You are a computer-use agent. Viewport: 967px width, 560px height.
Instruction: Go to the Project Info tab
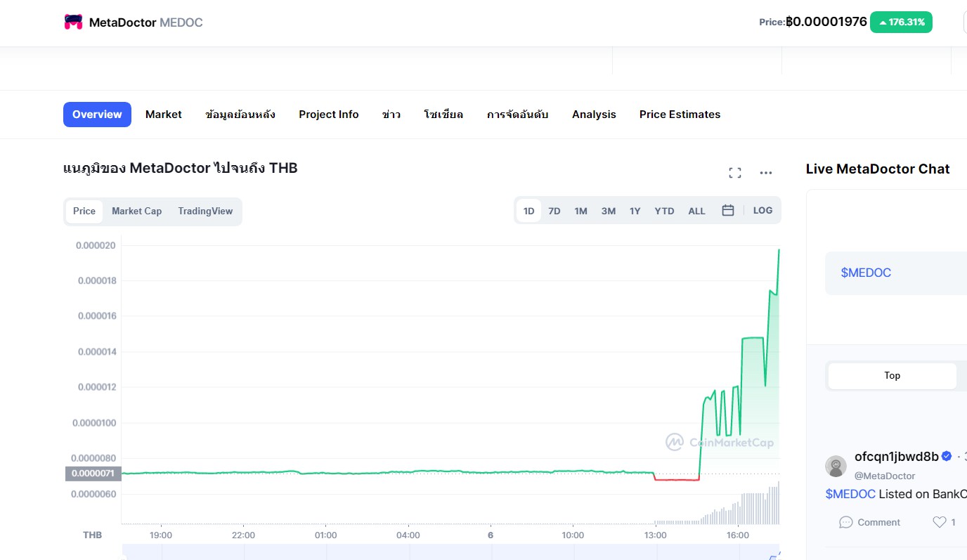328,115
